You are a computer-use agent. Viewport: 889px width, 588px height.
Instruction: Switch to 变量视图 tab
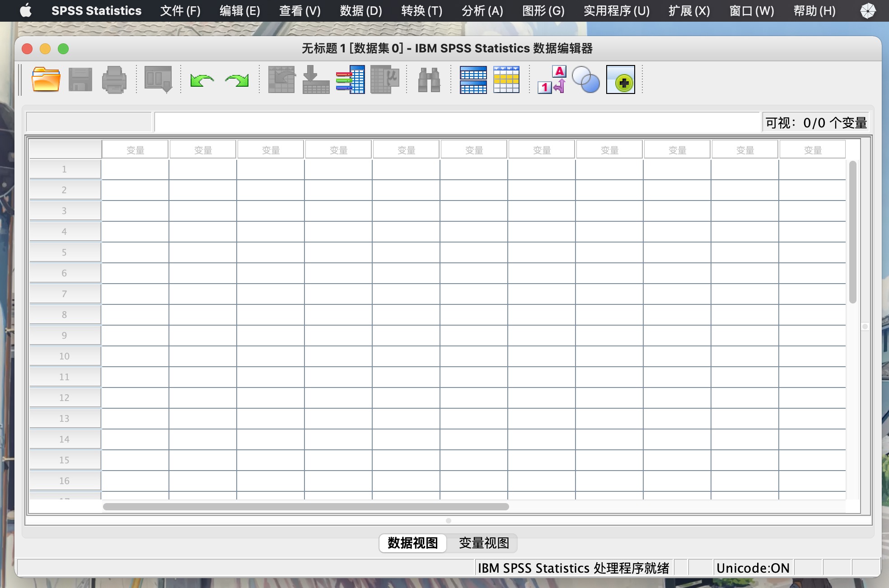(x=484, y=543)
